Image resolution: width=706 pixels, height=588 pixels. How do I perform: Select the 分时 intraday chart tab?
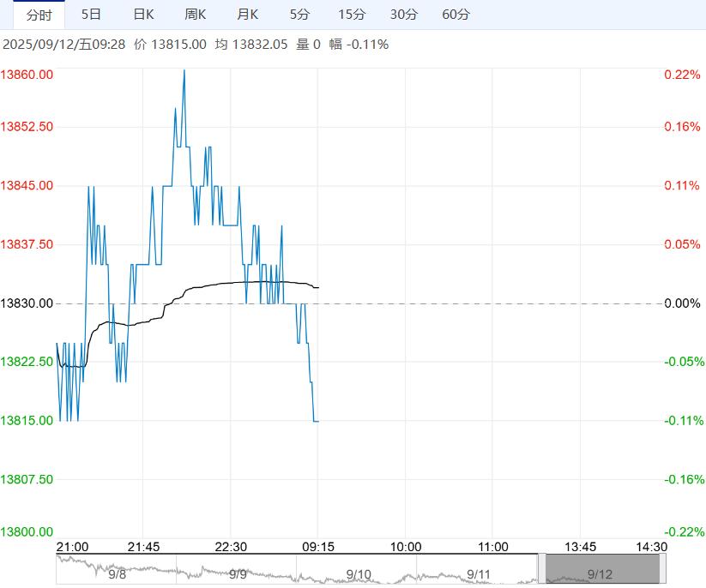pos(39,15)
